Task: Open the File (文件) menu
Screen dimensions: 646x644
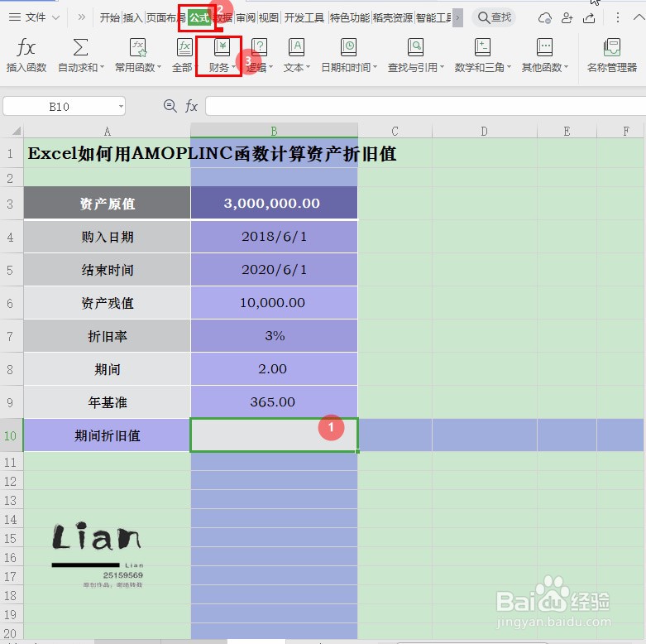Action: [35, 17]
